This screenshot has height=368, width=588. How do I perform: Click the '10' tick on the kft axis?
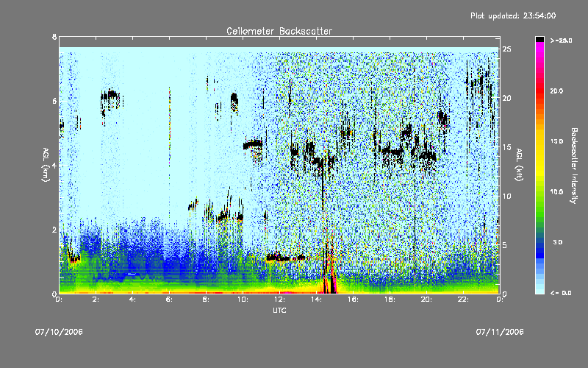pyautogui.click(x=506, y=196)
